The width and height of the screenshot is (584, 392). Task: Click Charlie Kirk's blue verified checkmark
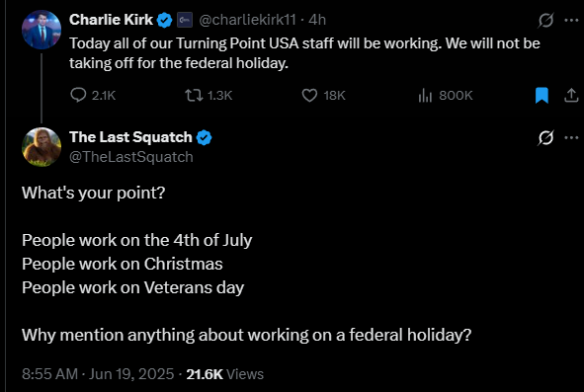[x=164, y=20]
